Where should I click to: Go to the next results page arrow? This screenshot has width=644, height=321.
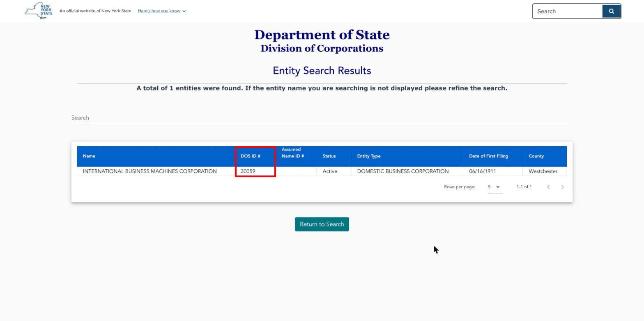coord(562,187)
